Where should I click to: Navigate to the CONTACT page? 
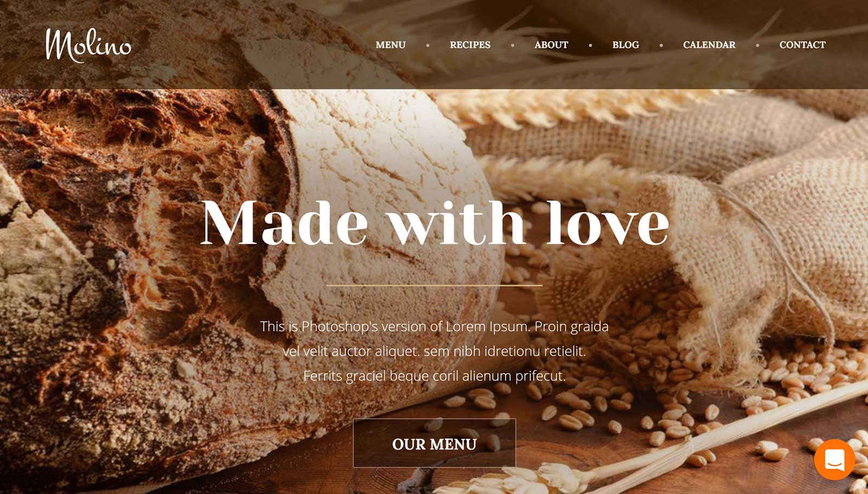point(802,45)
